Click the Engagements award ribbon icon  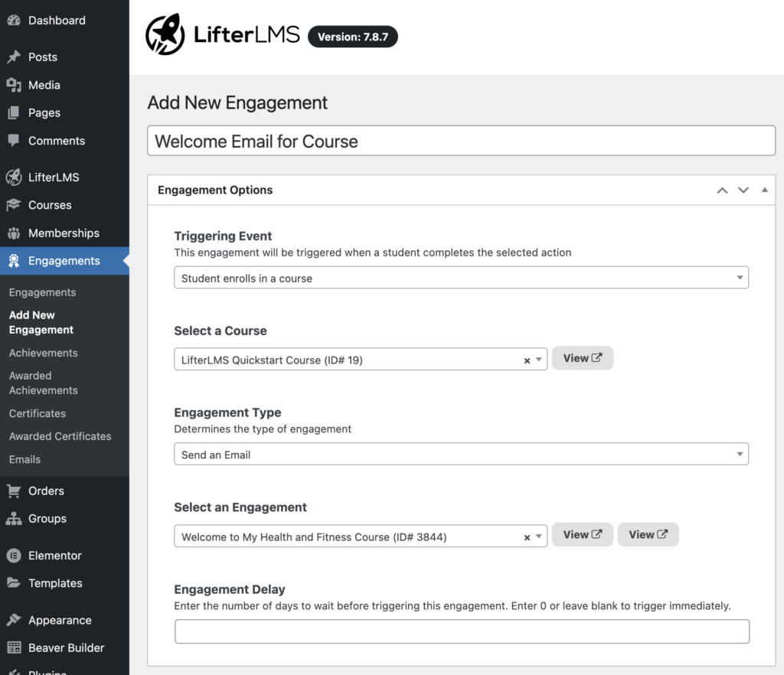(14, 261)
